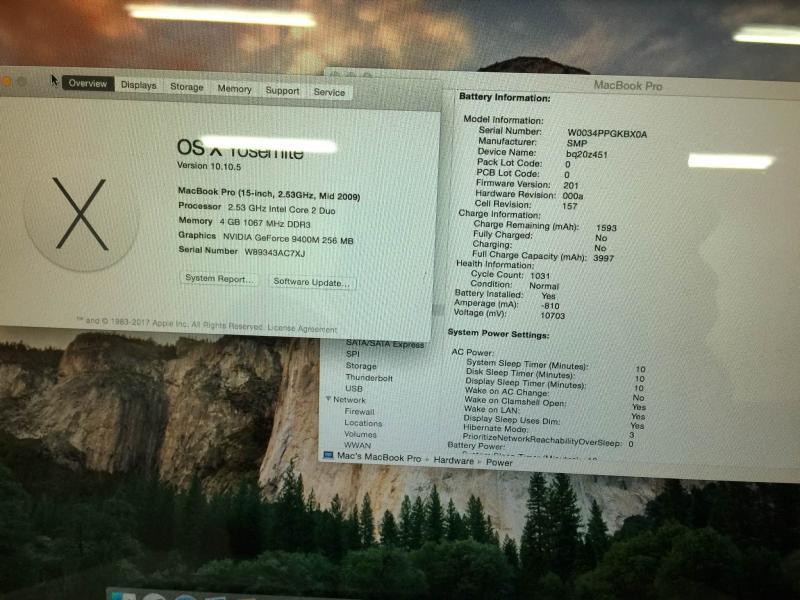Click Power in the path bar

[x=499, y=462]
